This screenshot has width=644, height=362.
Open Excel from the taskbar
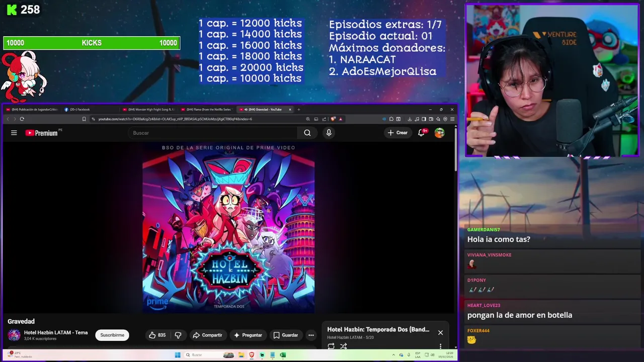point(283,355)
